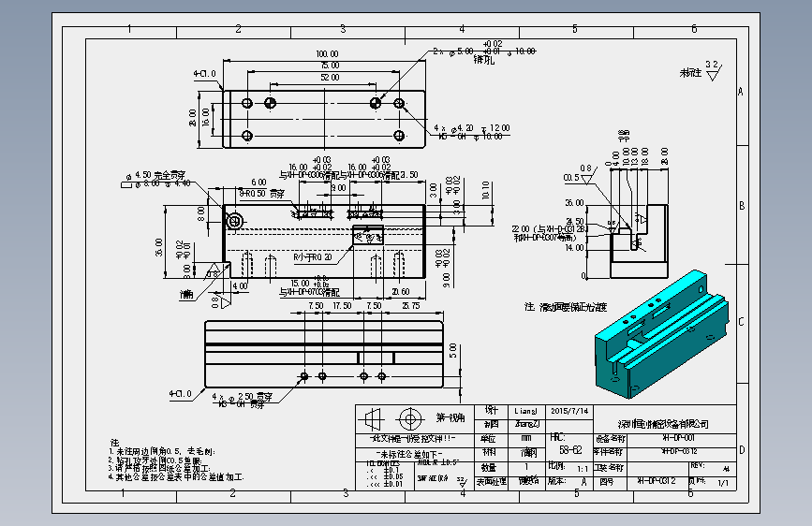
Task: Click zone number 3 on top border
Action: tap(343, 29)
